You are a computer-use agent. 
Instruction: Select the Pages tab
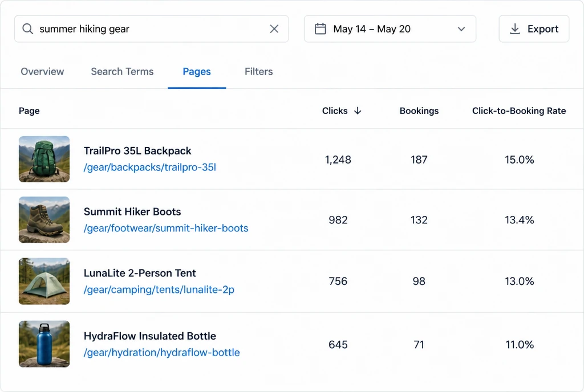pyautogui.click(x=197, y=71)
